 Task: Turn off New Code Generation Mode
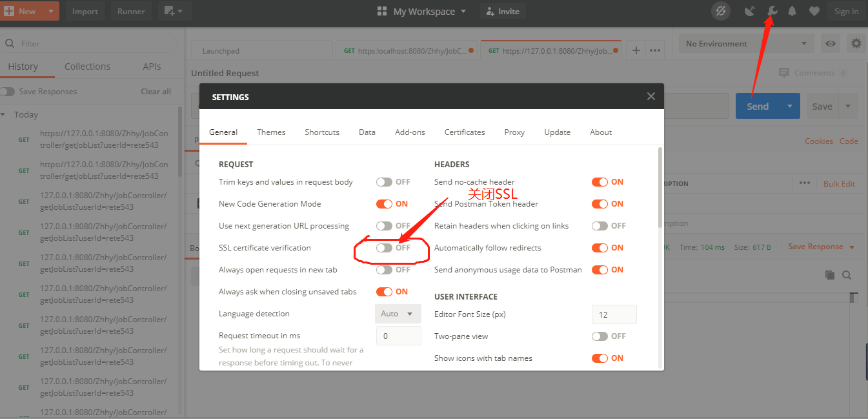click(385, 204)
